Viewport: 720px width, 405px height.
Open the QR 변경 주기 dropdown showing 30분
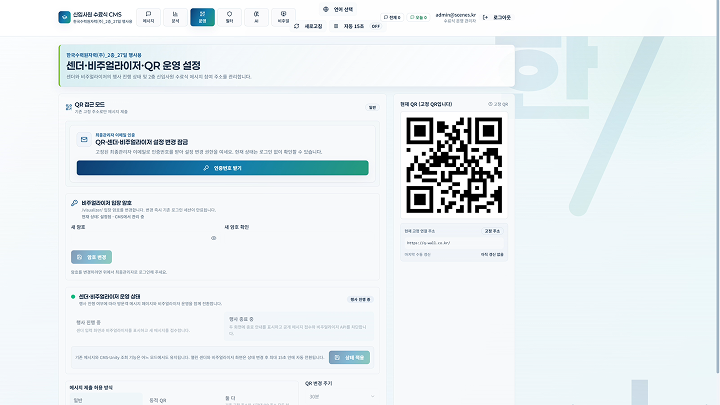[342, 396]
